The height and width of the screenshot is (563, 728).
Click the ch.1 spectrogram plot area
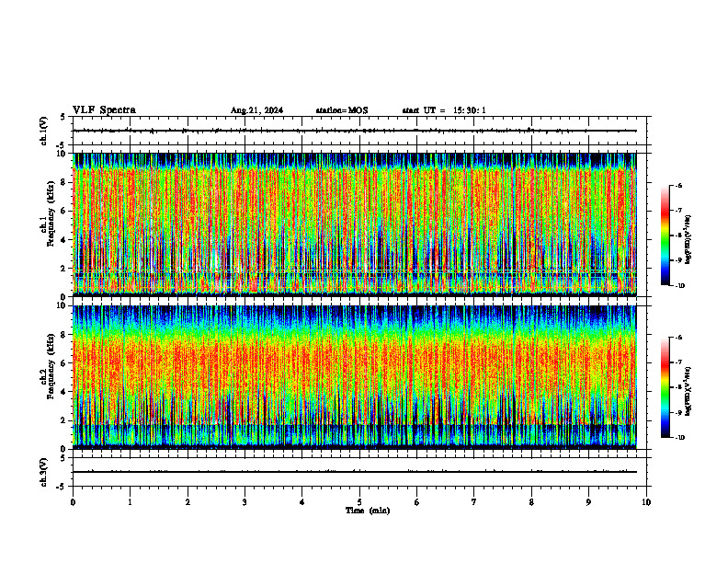pyautogui.click(x=355, y=224)
